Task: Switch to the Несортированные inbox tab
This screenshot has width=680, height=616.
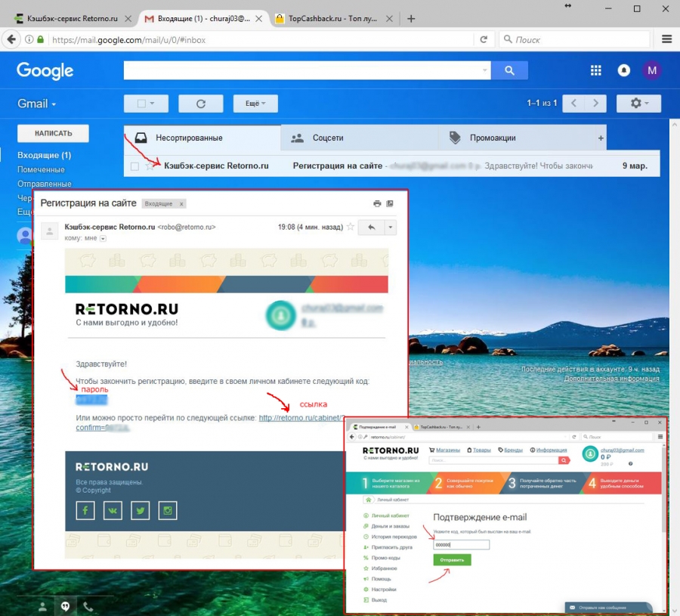Action: [202, 138]
